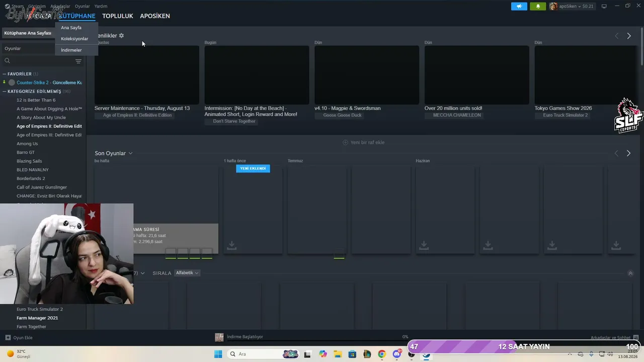Click the İndirme Başlatılıyor download status
Screen dimensions: 644x362
pyautogui.click(x=245, y=337)
